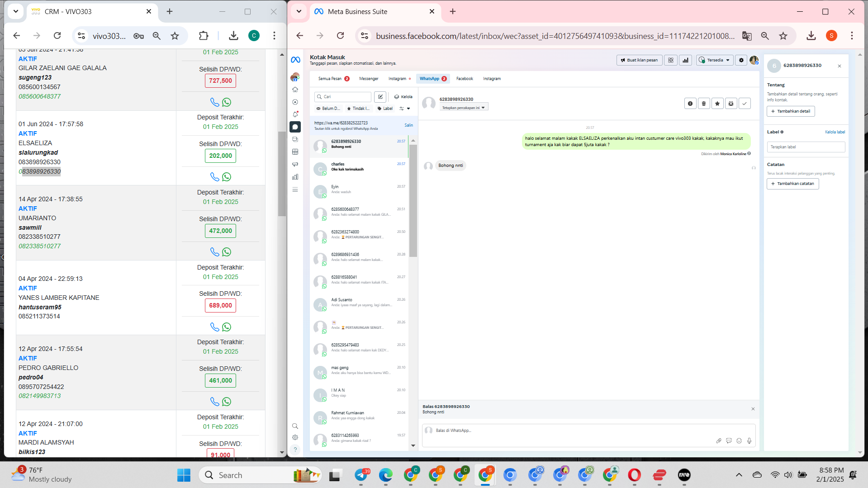Mark conversation as follow-up with star icon
Image resolution: width=868 pixels, height=488 pixels.
pyautogui.click(x=717, y=104)
